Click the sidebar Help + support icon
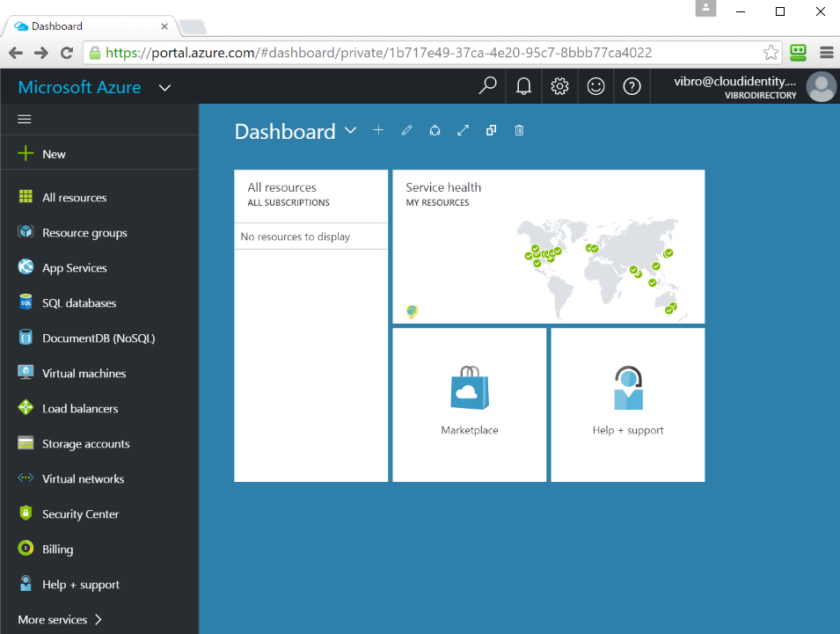 26,583
